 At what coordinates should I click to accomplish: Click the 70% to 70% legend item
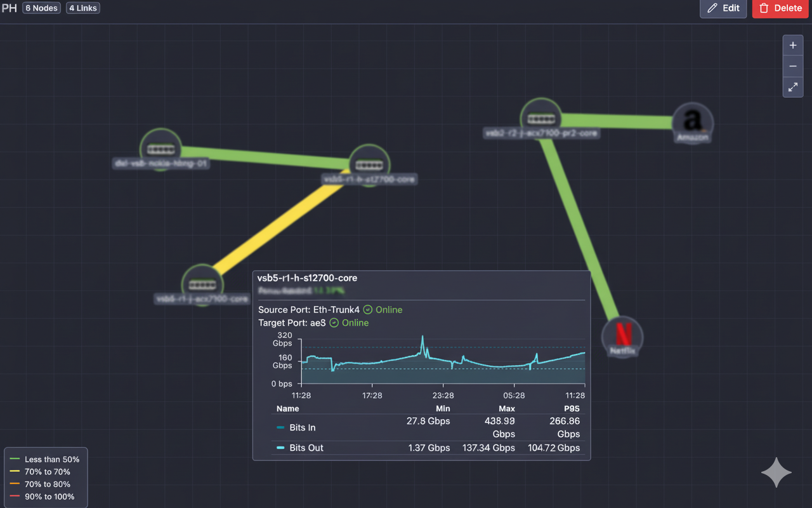coord(40,472)
